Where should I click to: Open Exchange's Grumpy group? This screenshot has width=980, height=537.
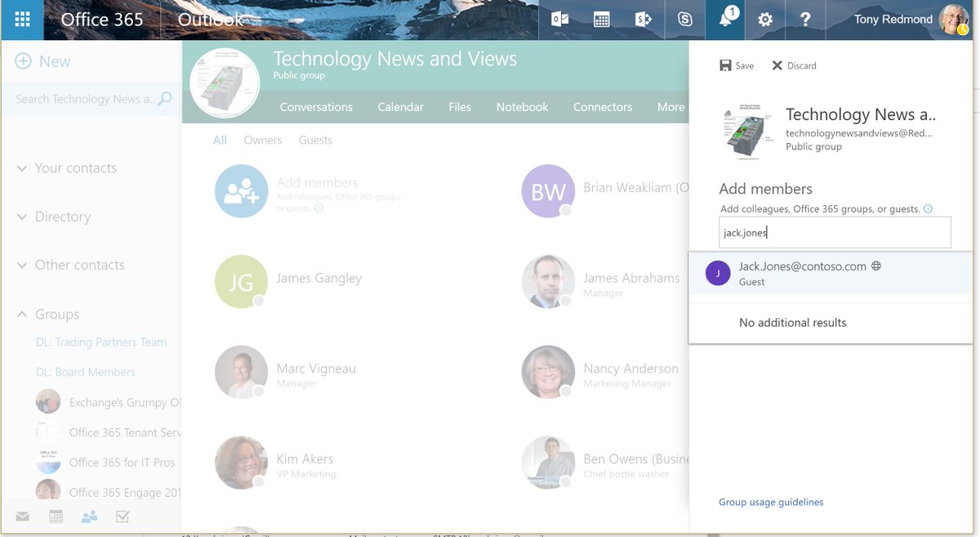point(108,402)
